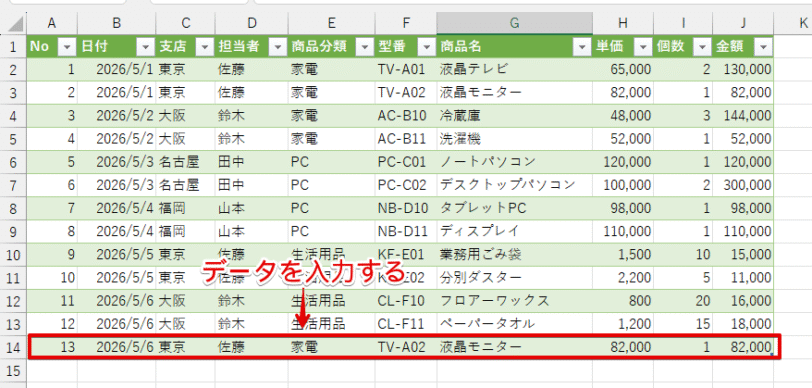Click model number NB-D11 cell
Viewport: 812px width, 388px height.
coord(406,231)
